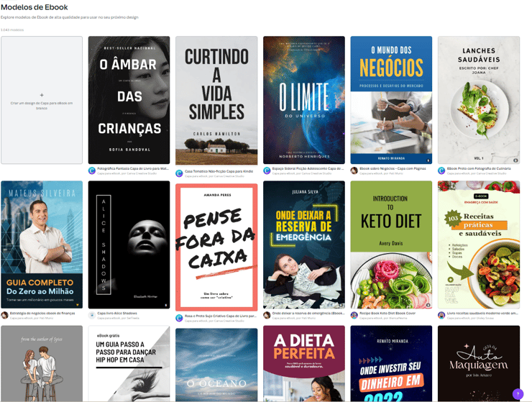Click the badge on Lanches Saudáveis cover corner

pyautogui.click(x=515, y=160)
